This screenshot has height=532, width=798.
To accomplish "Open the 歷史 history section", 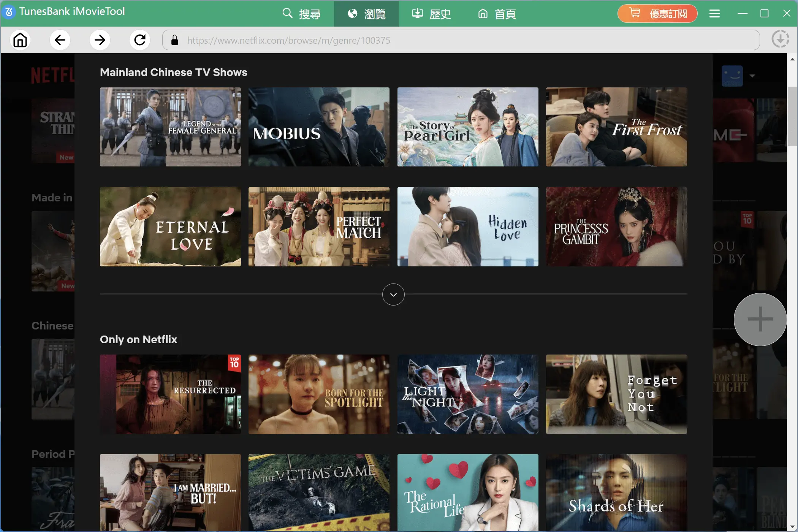I will click(x=431, y=14).
